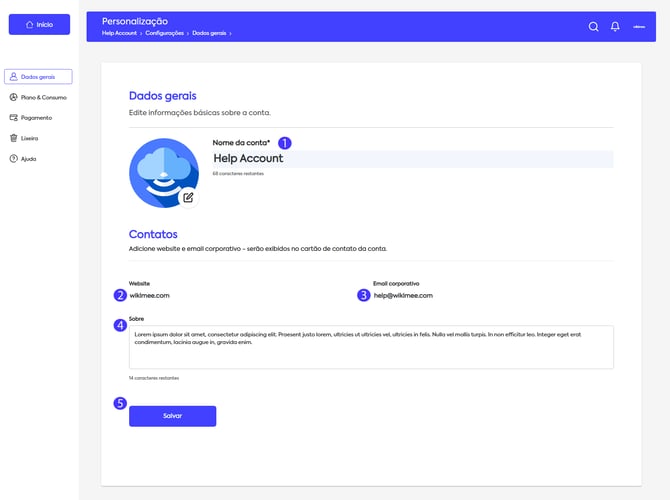Click the Início home button
This screenshot has height=500, width=670.
pos(39,24)
